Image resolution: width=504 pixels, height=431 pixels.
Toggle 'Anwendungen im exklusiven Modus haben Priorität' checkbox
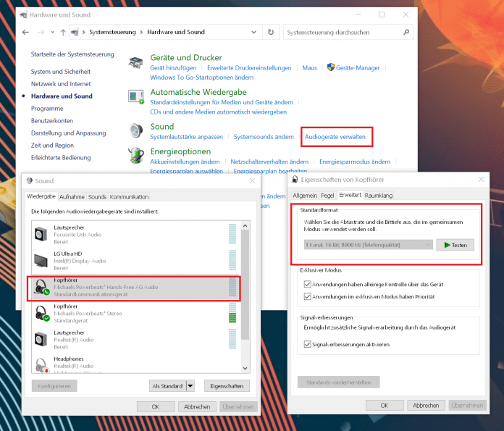pyautogui.click(x=307, y=296)
